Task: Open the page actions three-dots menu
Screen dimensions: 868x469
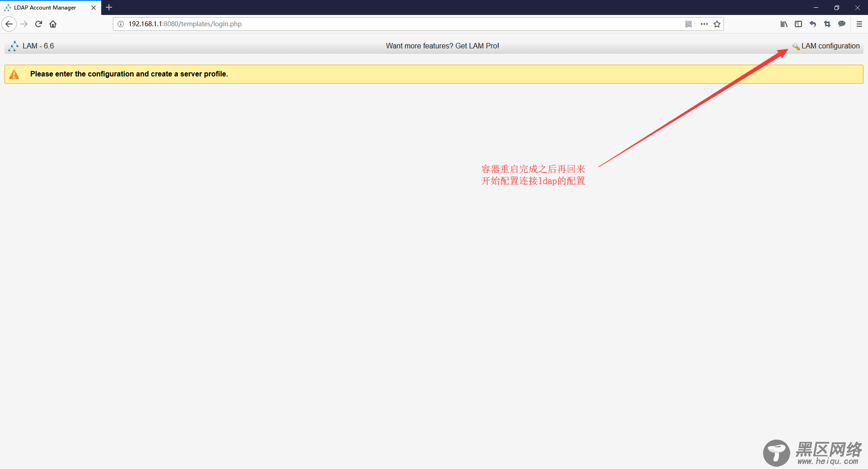Action: [704, 24]
